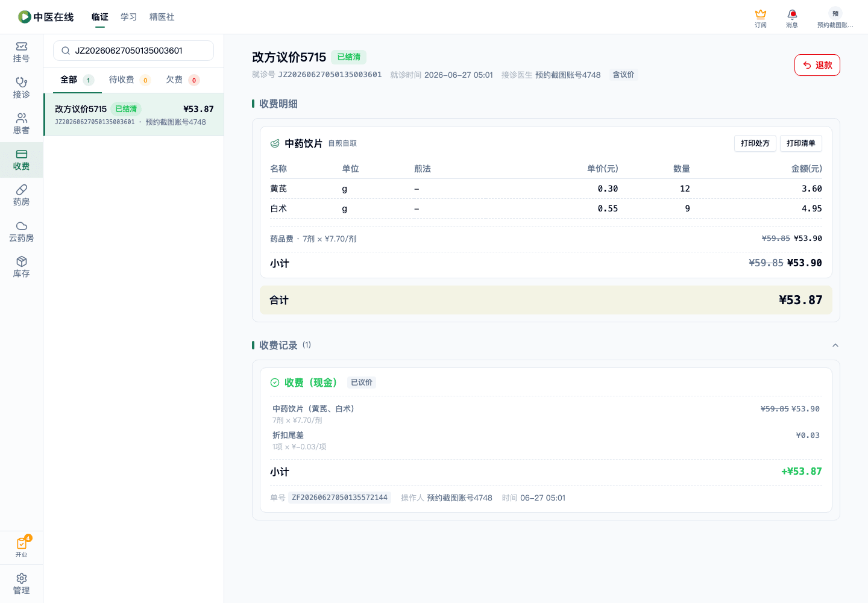Select the 改方议价5715 list entry
868x603 pixels.
coord(134,114)
